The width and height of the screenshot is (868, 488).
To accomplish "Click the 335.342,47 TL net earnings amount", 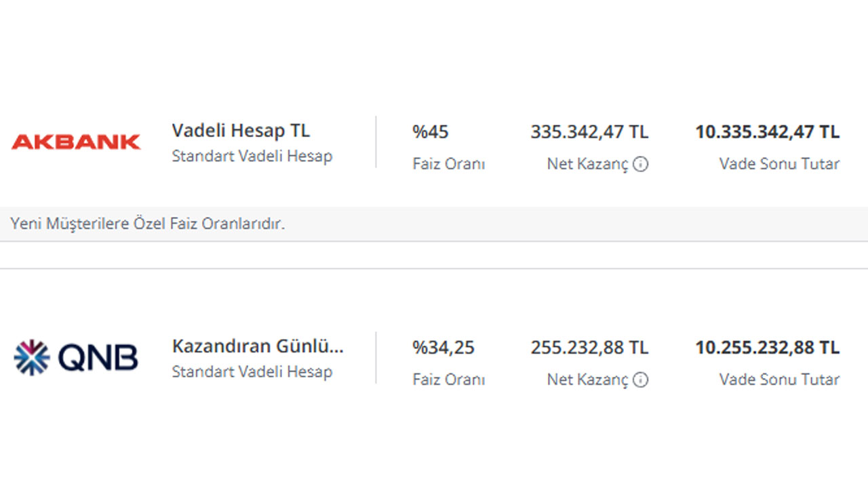I will coord(589,131).
